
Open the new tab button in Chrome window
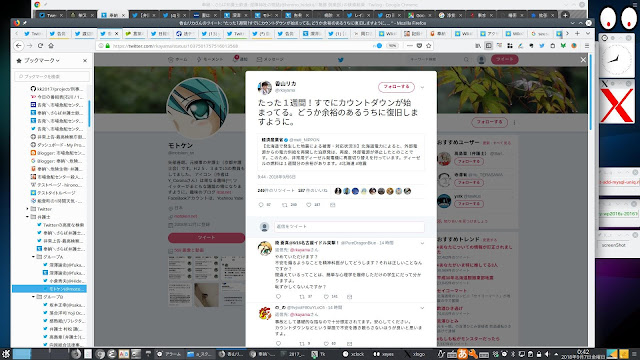pos(565,15)
